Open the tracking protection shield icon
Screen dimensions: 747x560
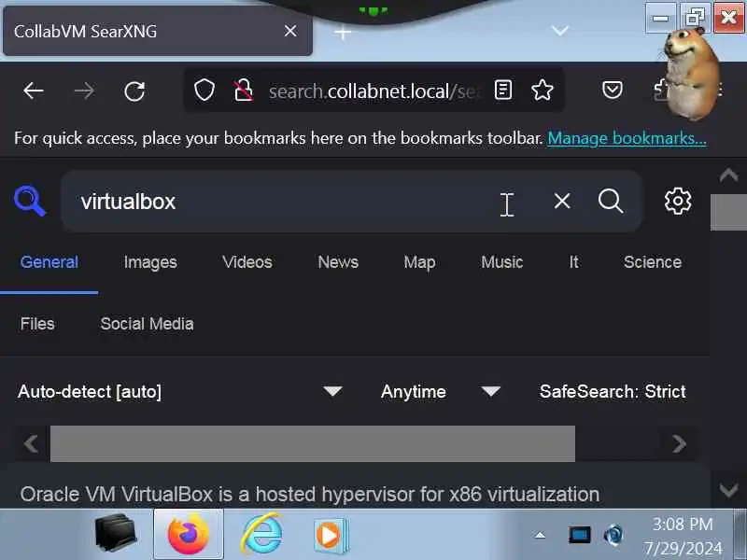point(204,90)
